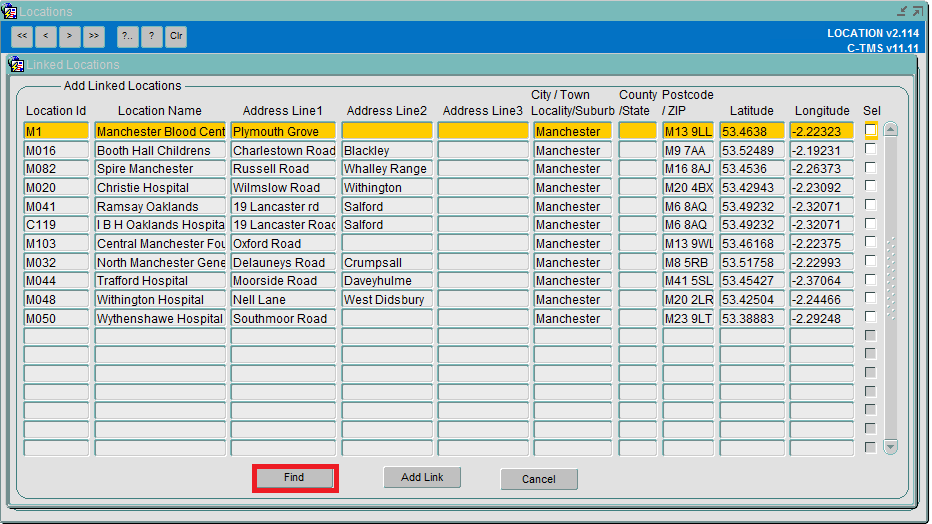Jump to last record with >> button

94,36
